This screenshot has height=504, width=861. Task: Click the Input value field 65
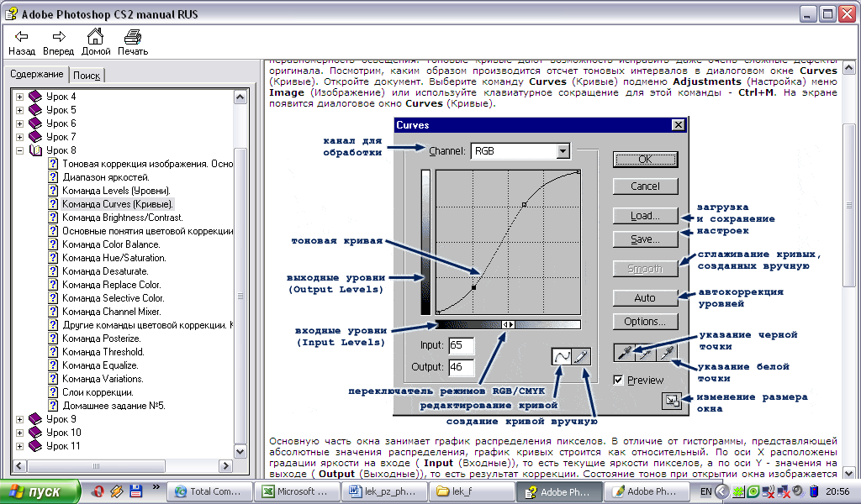click(x=462, y=345)
